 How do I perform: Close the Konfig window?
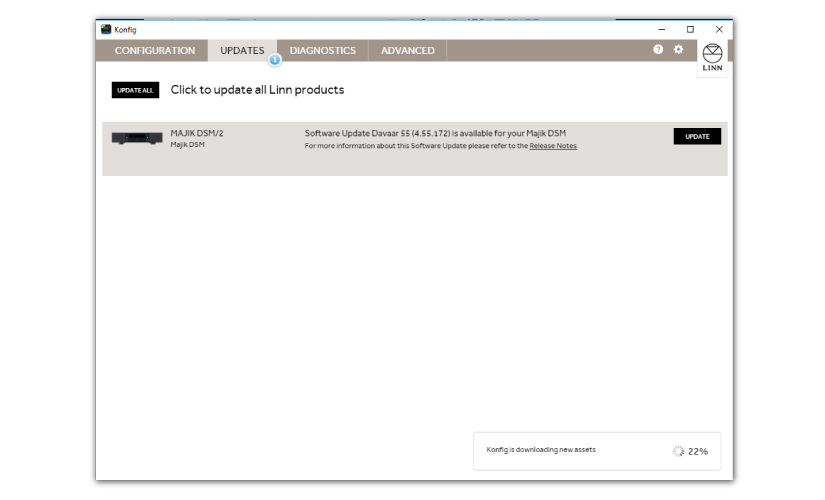point(719,29)
